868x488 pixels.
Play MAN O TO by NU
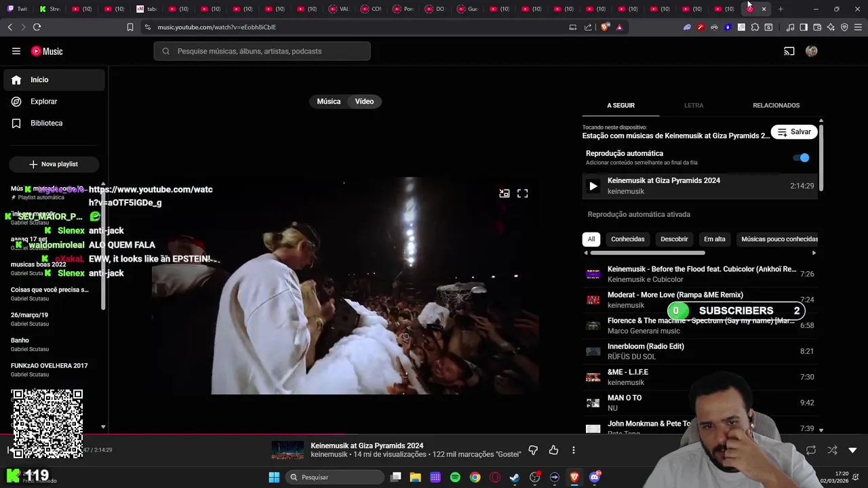700,403
